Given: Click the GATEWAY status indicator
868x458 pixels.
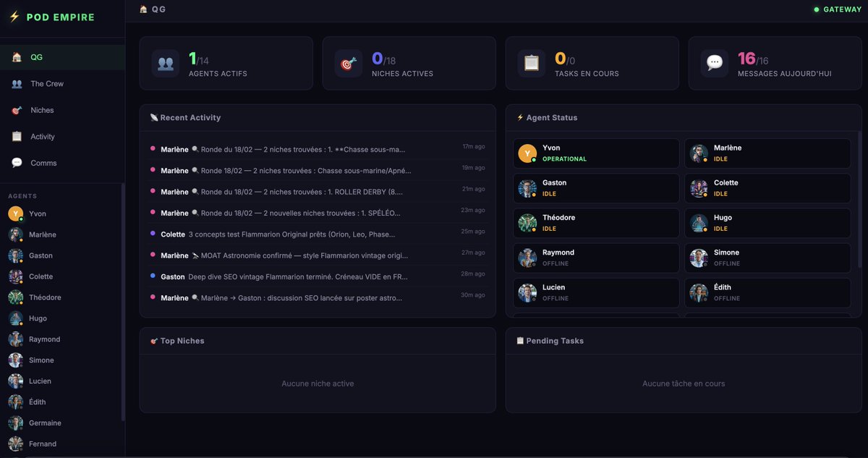Looking at the screenshot, I should [x=837, y=9].
